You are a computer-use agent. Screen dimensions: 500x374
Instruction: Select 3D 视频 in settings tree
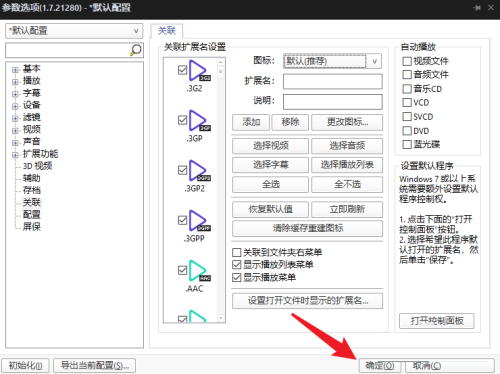(37, 166)
